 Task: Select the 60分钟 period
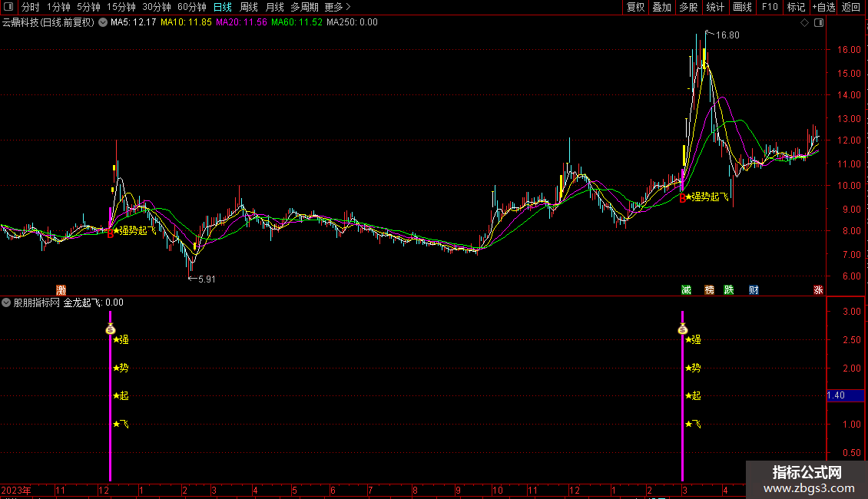tap(192, 7)
